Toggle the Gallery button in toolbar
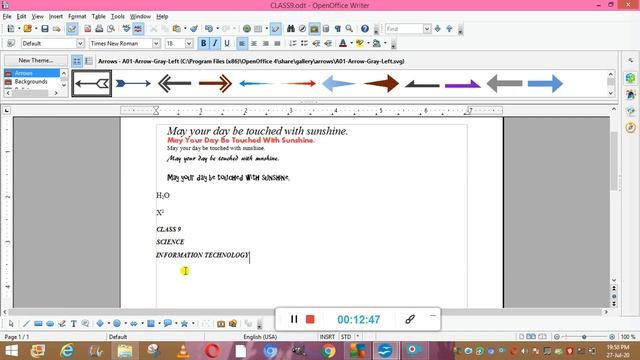The image size is (640, 360). point(314,29)
